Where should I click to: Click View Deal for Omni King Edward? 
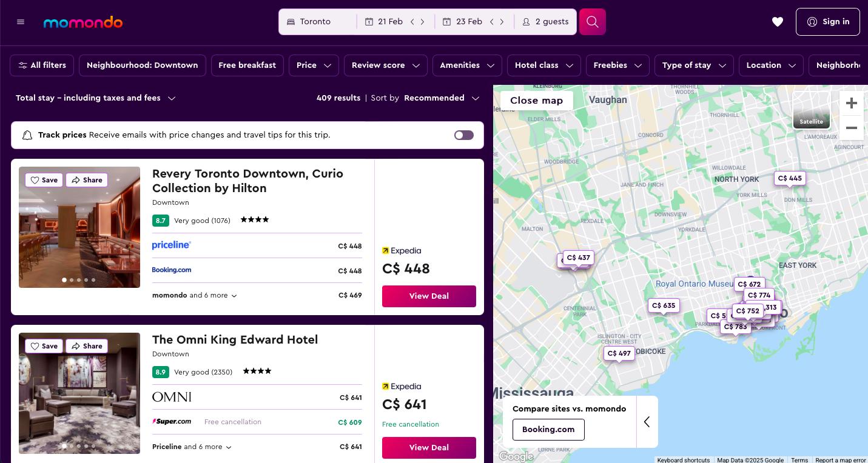(x=429, y=448)
